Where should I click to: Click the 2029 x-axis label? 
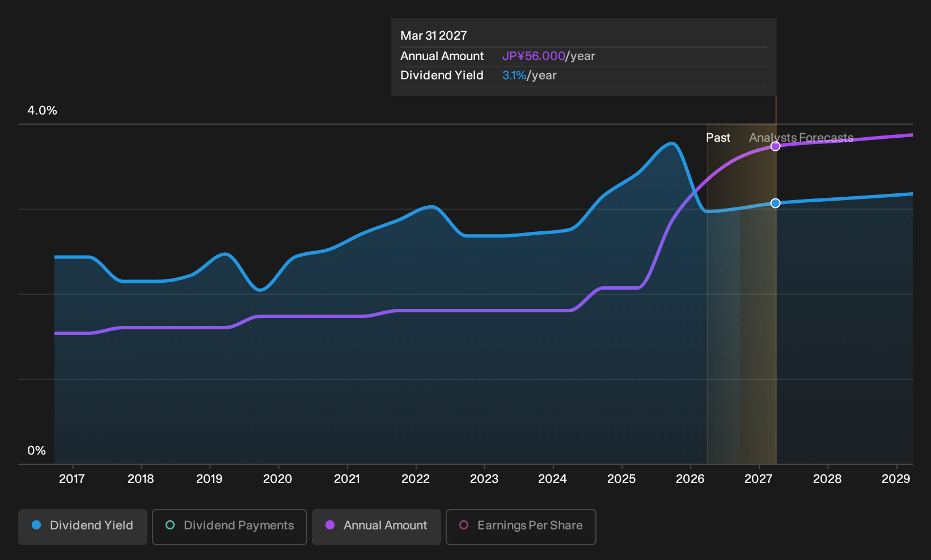896,479
